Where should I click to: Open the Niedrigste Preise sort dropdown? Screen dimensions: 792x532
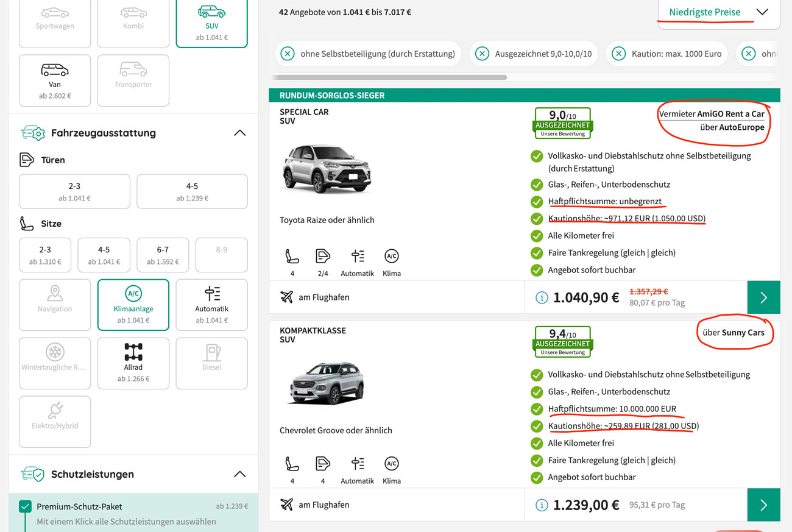click(719, 12)
